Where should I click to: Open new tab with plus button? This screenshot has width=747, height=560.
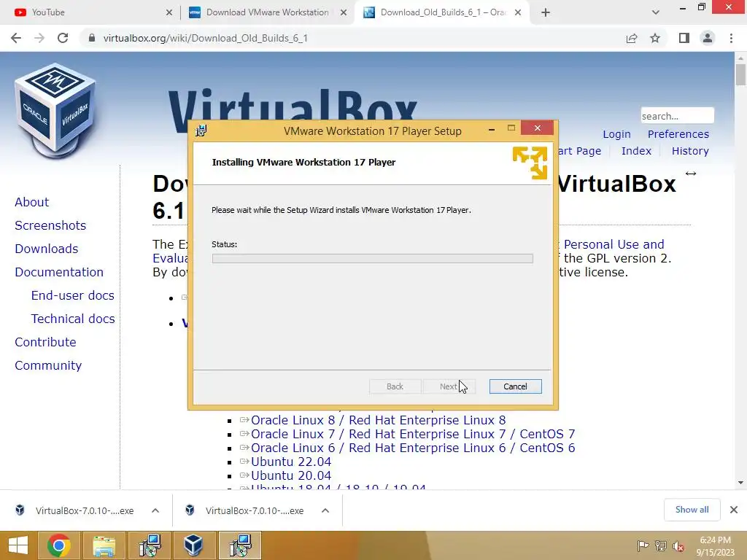point(546,12)
